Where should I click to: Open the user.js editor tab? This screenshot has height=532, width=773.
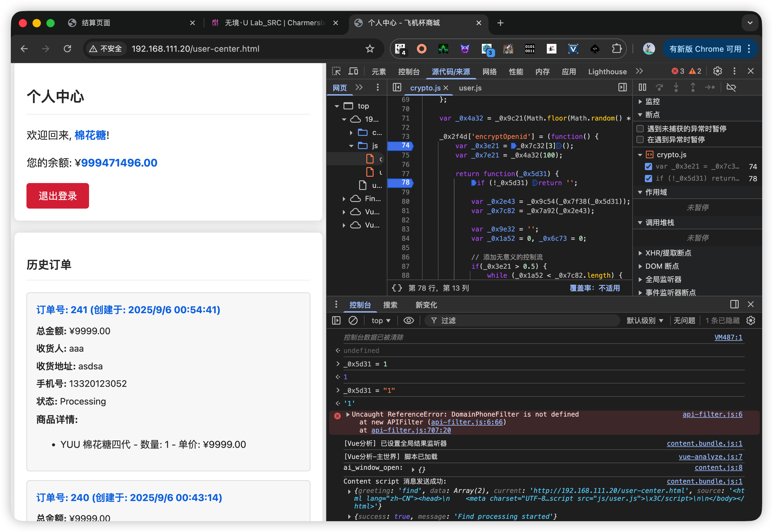pyautogui.click(x=470, y=88)
